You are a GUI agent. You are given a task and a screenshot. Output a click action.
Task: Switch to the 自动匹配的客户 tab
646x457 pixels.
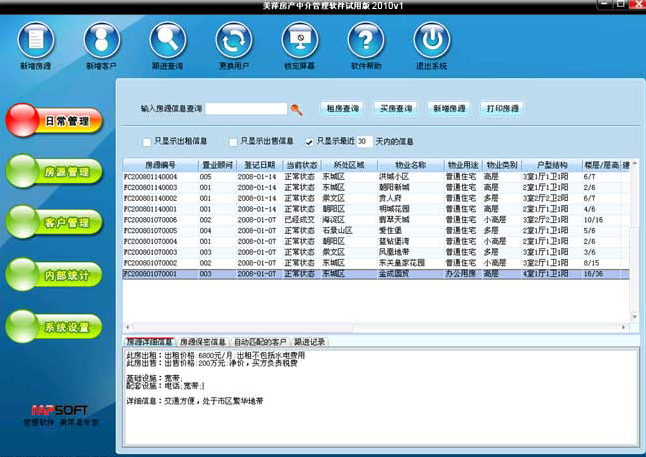click(x=260, y=342)
